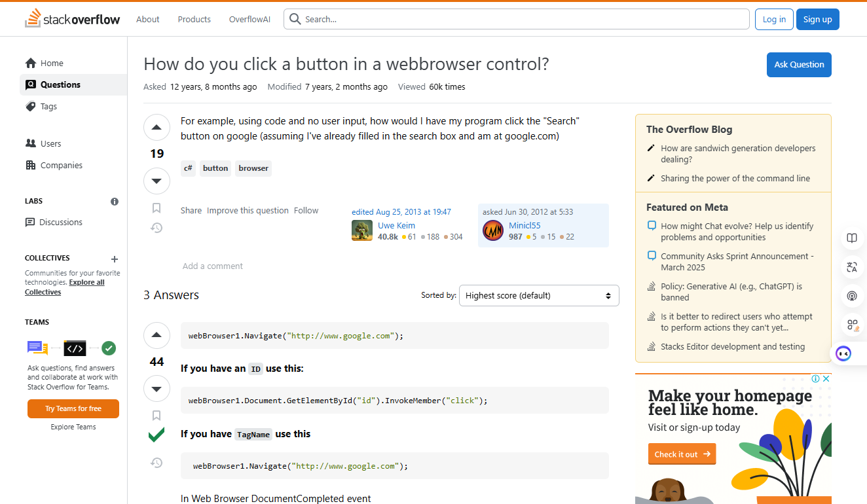This screenshot has height=504, width=867.
Task: Open Sharing the power of the command line
Action: (x=735, y=179)
